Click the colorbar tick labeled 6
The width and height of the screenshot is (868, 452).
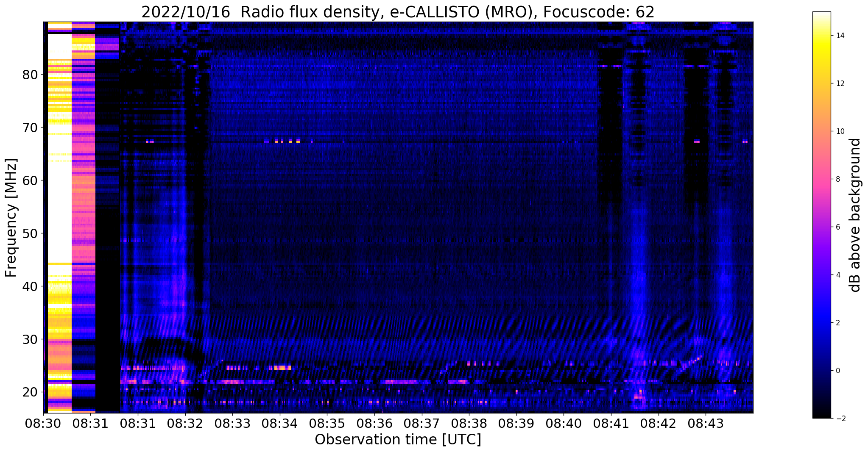[x=837, y=227]
